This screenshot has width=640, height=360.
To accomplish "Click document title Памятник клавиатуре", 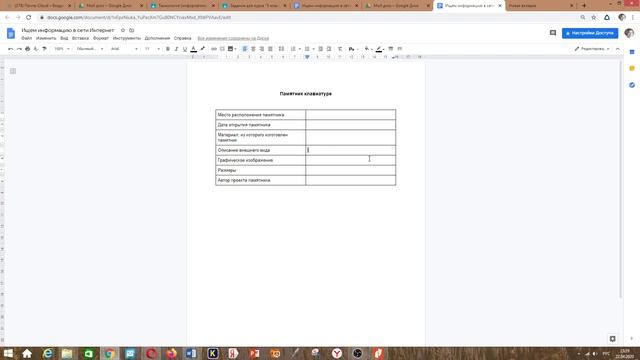I will coord(306,94).
